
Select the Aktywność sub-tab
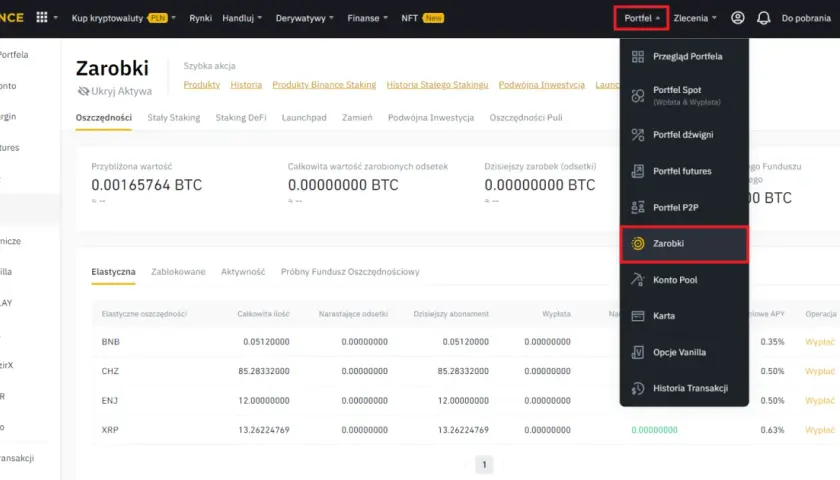[243, 272]
